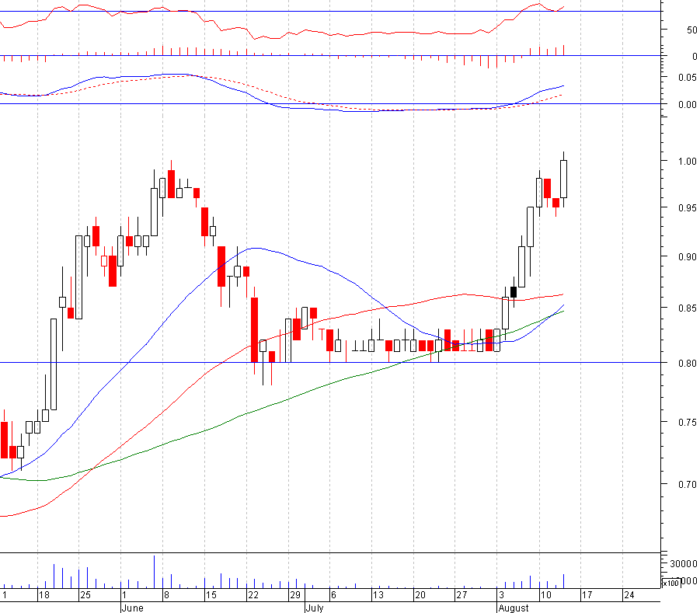
Task: Select the 0.90 price axis label
Action: coord(687,256)
